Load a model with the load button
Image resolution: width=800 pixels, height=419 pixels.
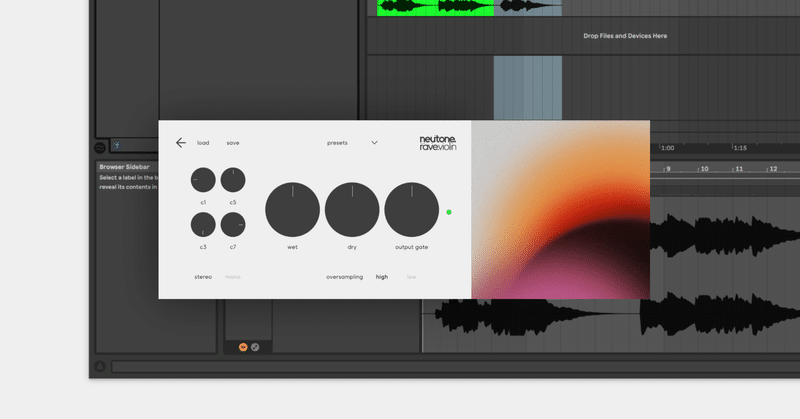pos(203,143)
